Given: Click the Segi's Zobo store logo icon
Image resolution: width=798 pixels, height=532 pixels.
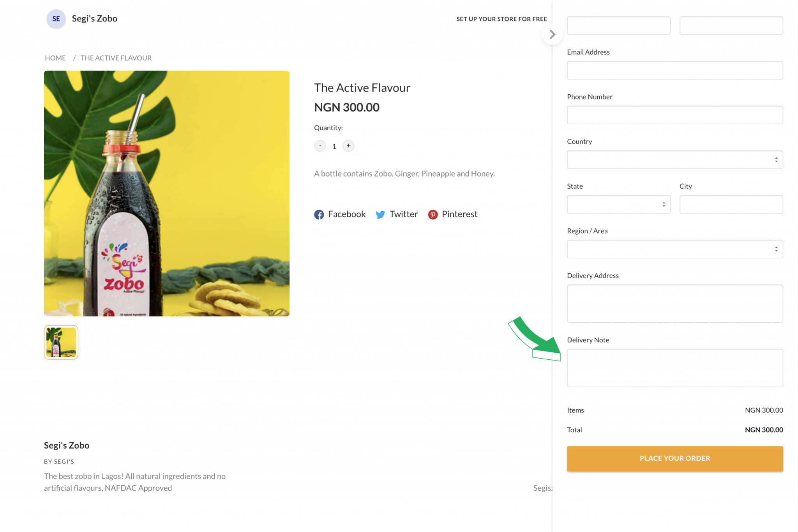Looking at the screenshot, I should [56, 18].
